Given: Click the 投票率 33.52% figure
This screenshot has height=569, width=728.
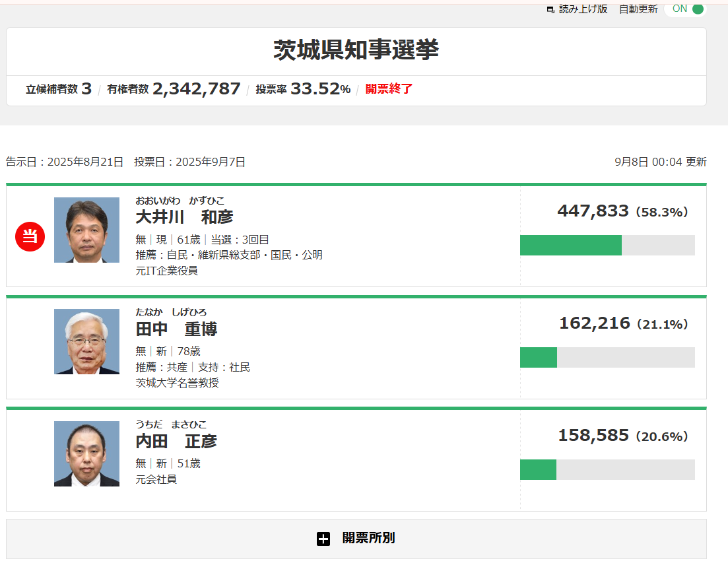Looking at the screenshot, I should (320, 89).
